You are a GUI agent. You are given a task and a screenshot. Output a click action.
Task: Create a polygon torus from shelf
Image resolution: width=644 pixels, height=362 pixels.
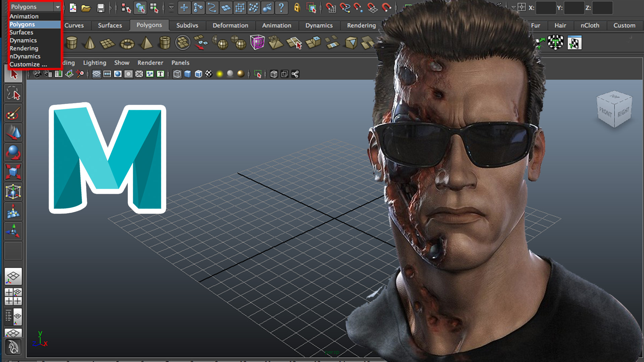tap(127, 43)
